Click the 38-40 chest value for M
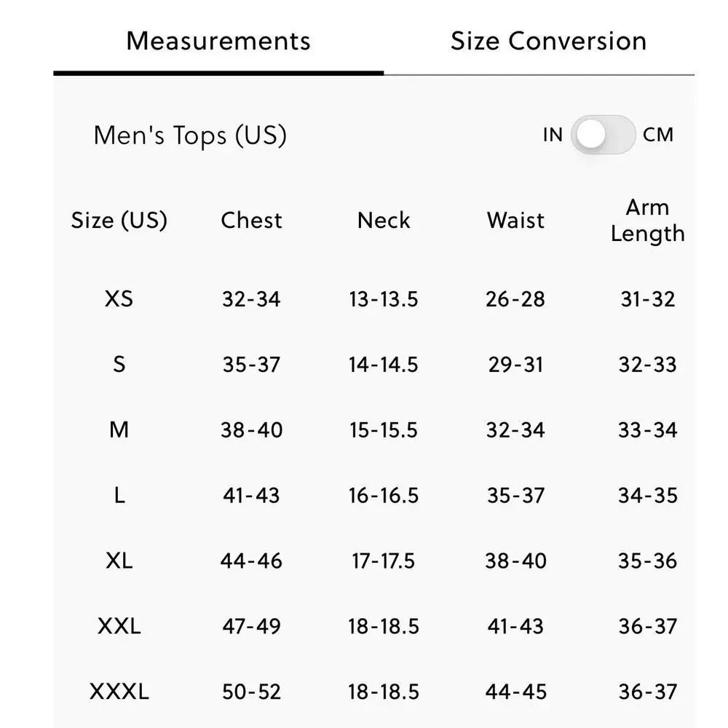The image size is (728, 728). pos(251,430)
